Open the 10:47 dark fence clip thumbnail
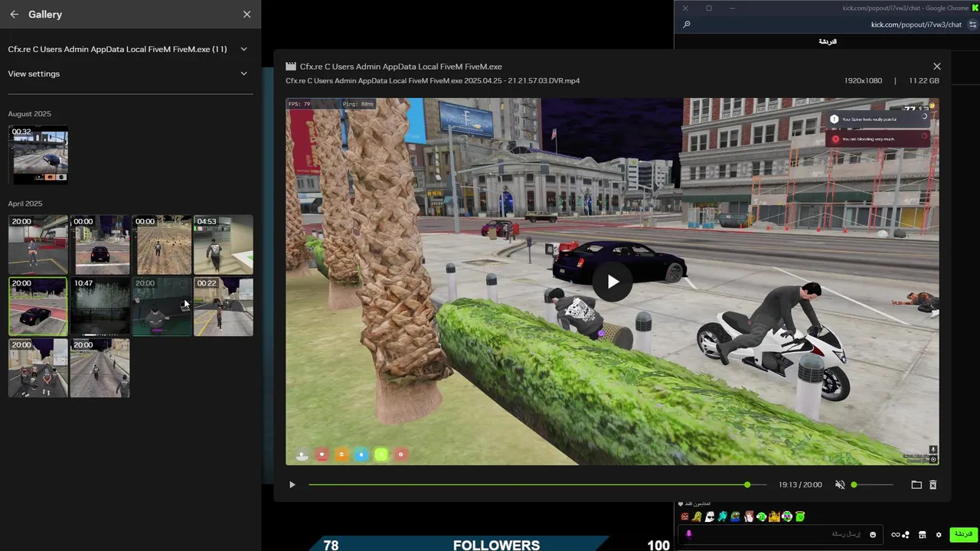The height and width of the screenshot is (551, 980). (x=100, y=307)
